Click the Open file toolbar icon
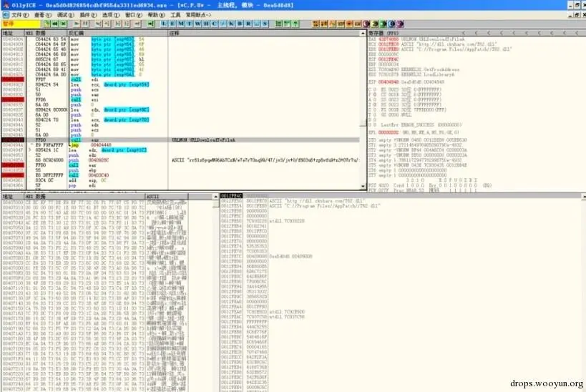This screenshot has height=392, width=586. click(47, 24)
